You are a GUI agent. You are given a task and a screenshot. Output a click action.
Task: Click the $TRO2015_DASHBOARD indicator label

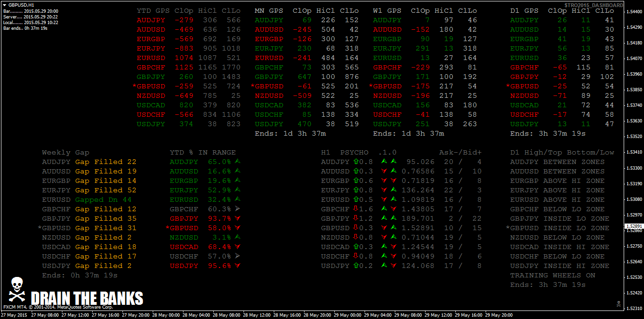(593, 5)
